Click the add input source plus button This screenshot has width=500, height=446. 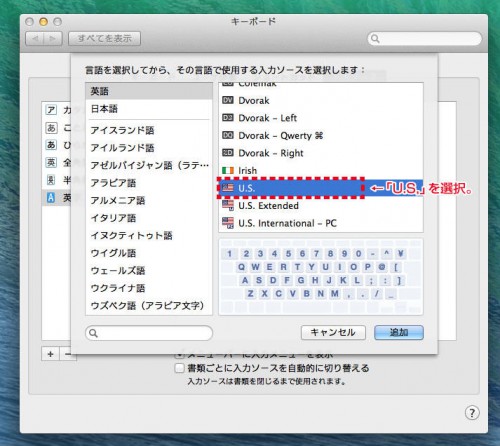pos(50,354)
